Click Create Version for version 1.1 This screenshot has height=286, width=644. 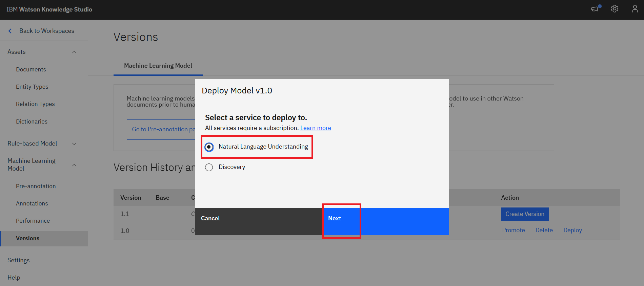click(x=525, y=214)
